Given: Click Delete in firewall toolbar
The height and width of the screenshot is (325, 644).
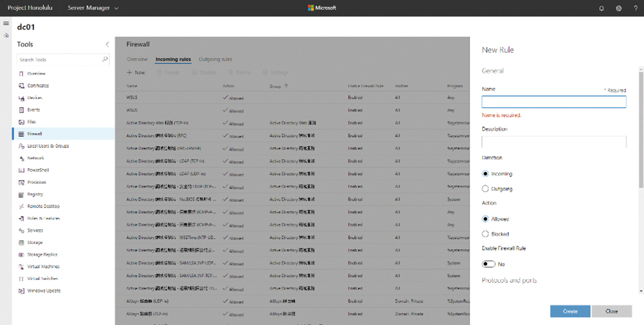Looking at the screenshot, I should (x=240, y=72).
